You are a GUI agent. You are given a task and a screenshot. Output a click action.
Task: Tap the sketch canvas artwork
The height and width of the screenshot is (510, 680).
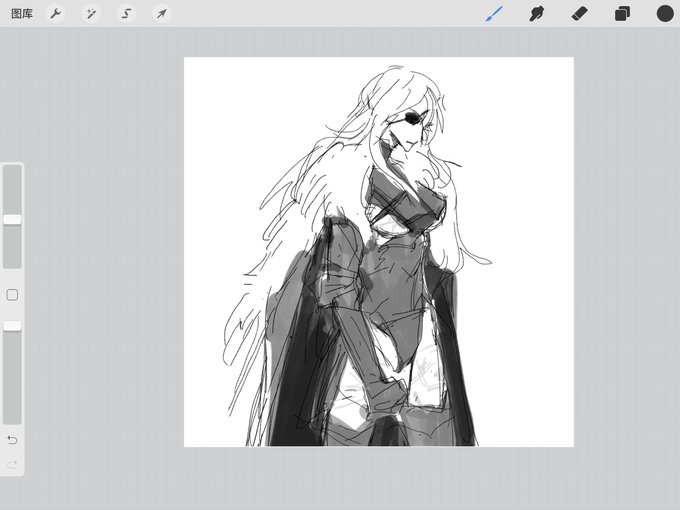pyautogui.click(x=379, y=252)
